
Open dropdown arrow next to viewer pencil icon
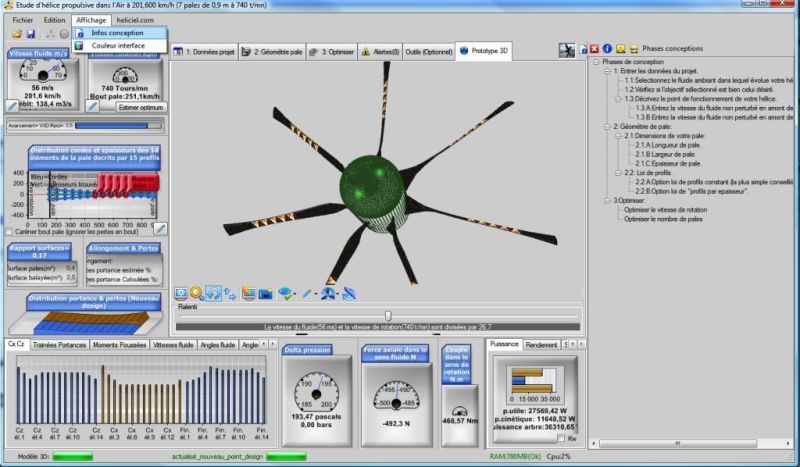pos(315,294)
